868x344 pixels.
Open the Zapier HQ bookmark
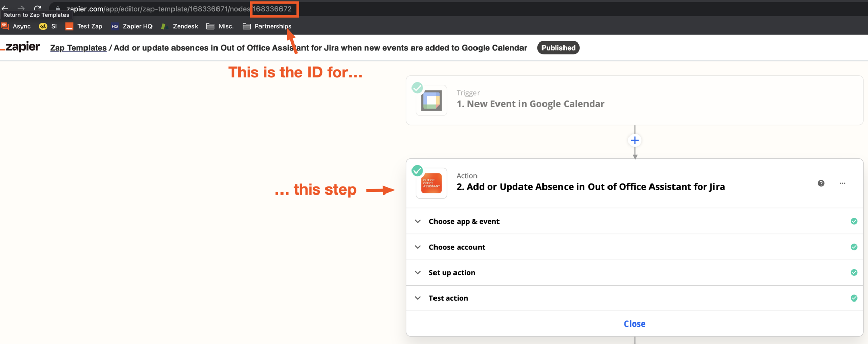coord(132,26)
